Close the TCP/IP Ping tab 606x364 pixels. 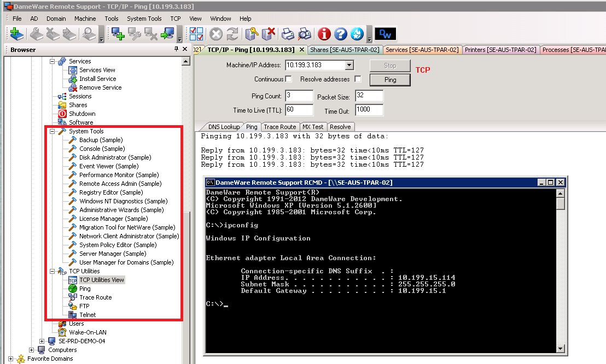point(302,49)
